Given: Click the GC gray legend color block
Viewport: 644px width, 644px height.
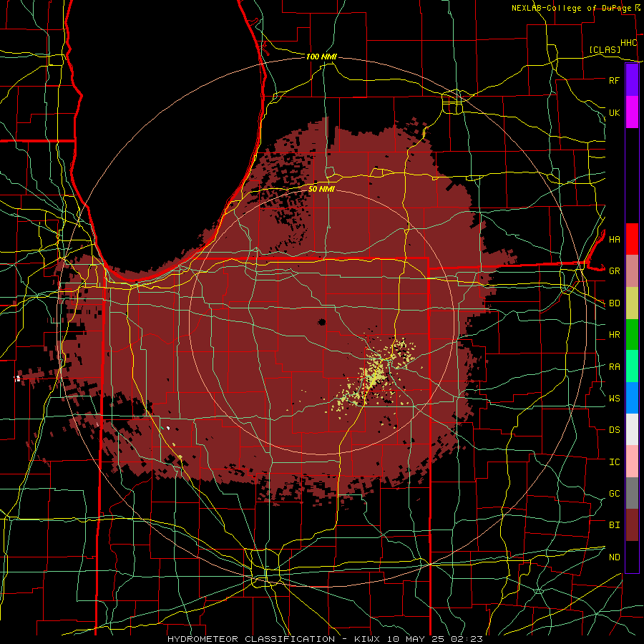Looking at the screenshot, I should [632, 493].
